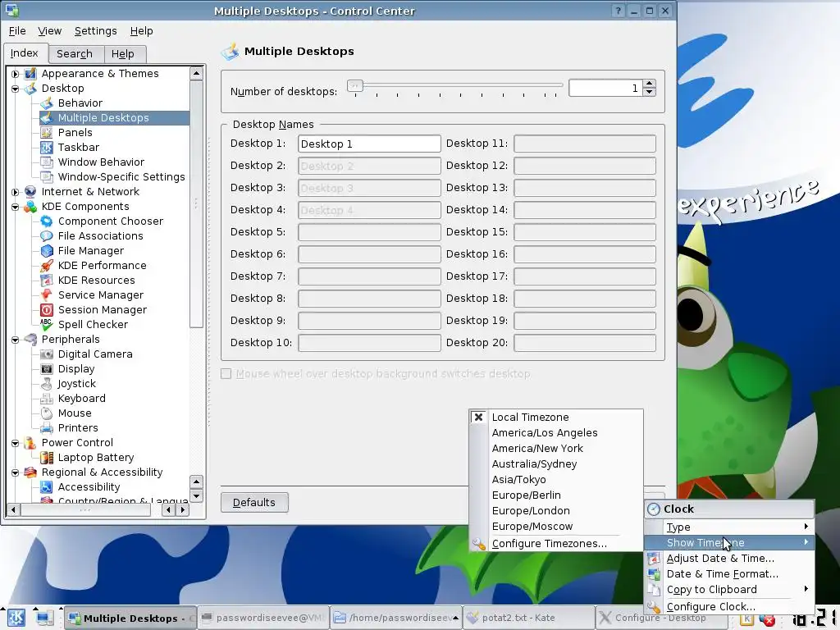Click the Component Chooser icon
This screenshot has height=630, width=840.
[47, 221]
